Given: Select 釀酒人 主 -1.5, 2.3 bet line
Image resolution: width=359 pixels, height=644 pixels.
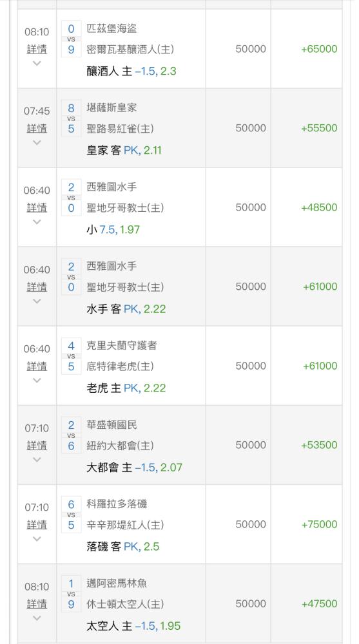Looking at the screenshot, I should coord(131,71).
